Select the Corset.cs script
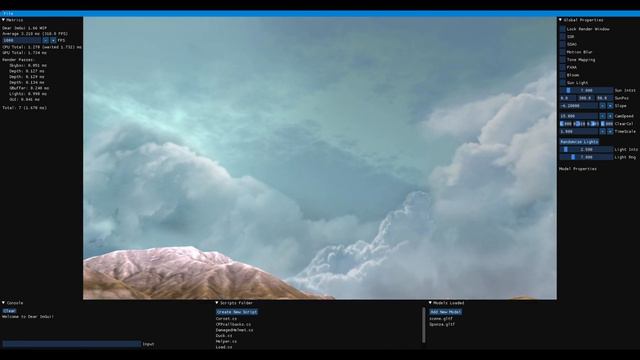 pyautogui.click(x=226, y=319)
